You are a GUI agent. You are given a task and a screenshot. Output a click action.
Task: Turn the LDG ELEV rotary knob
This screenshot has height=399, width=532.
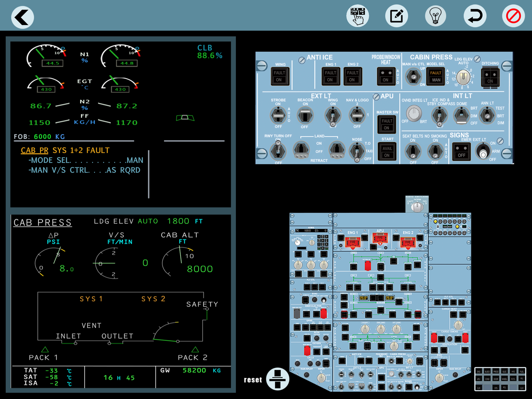click(463, 77)
